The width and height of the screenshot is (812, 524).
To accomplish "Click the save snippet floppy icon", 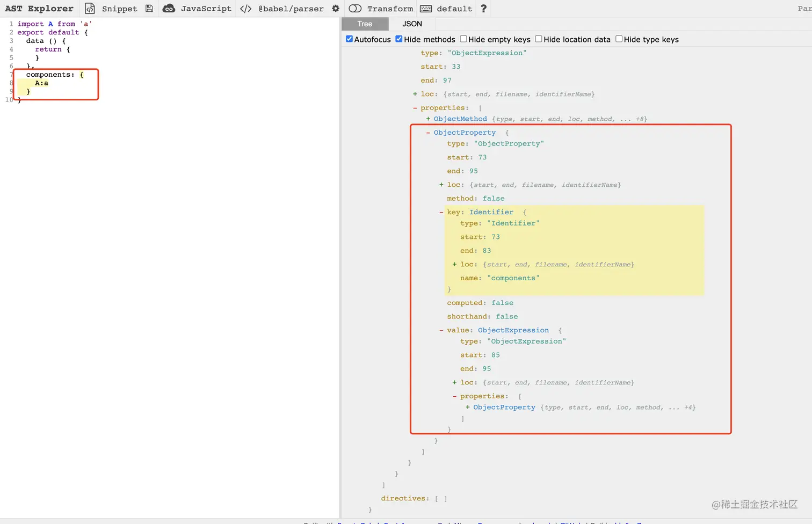I will (149, 9).
